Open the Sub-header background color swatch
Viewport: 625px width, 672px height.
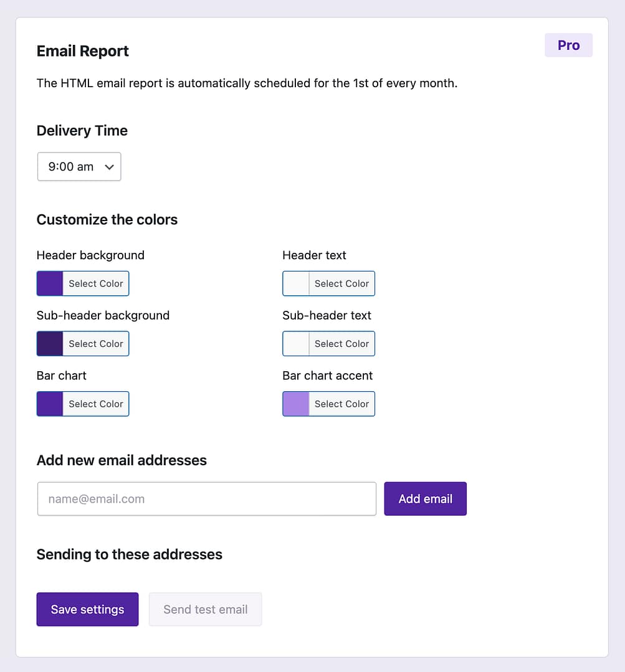pos(49,343)
